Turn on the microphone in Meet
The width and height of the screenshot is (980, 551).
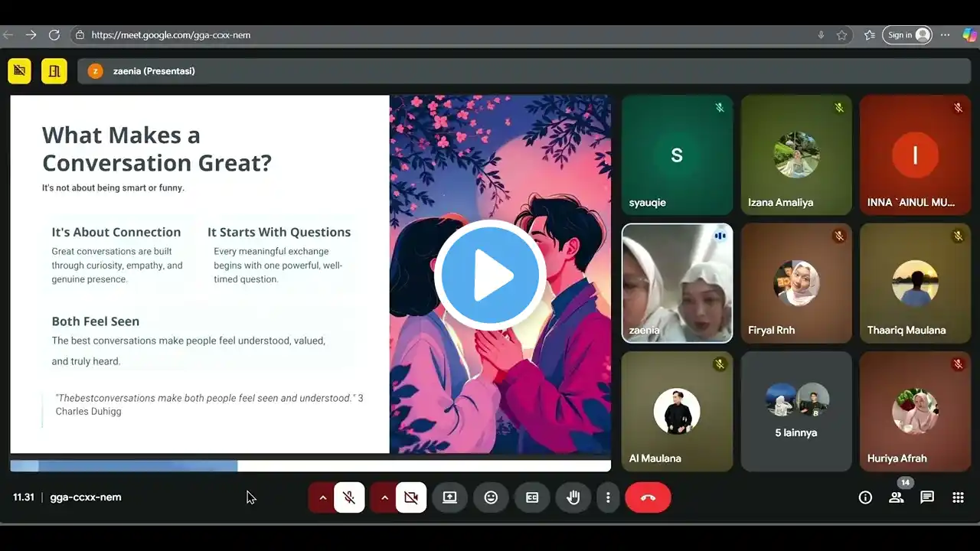pyautogui.click(x=349, y=497)
